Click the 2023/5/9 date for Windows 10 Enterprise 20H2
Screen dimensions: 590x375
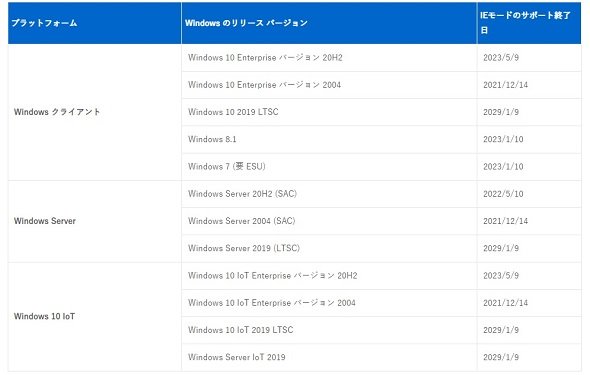click(501, 58)
